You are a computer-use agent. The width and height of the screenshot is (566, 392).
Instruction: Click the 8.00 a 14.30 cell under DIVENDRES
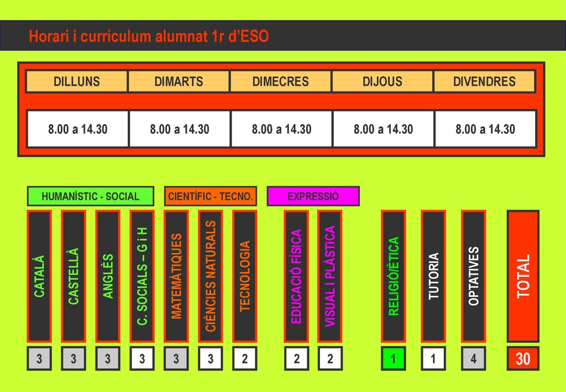(x=485, y=129)
